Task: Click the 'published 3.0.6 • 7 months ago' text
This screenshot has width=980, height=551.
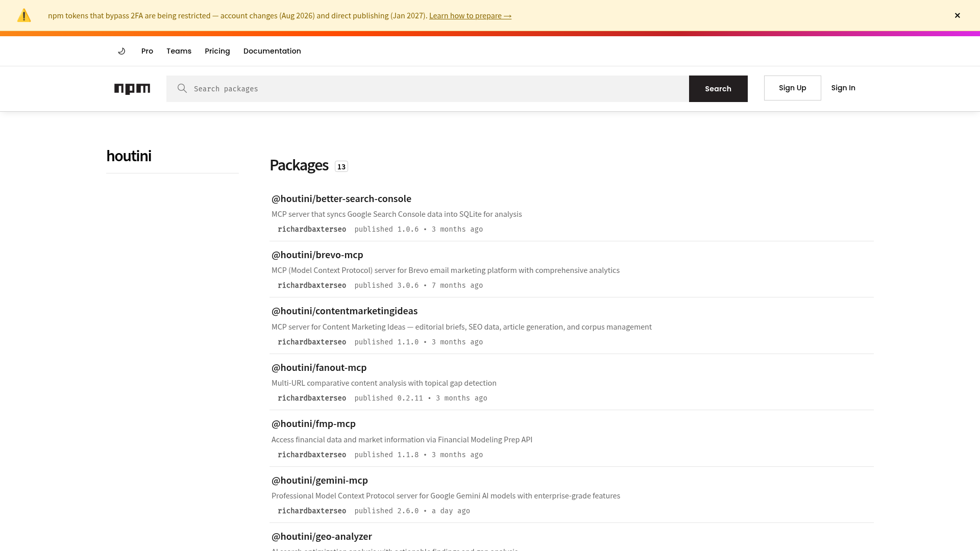Action: click(419, 285)
